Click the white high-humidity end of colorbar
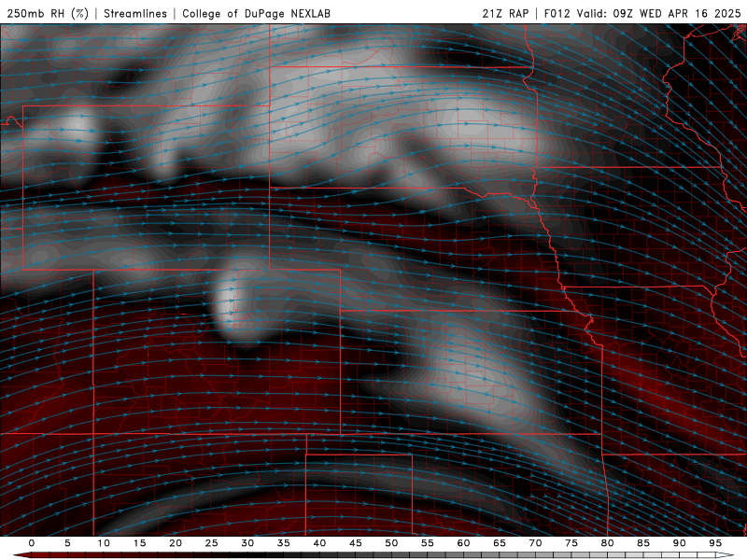 click(725, 555)
